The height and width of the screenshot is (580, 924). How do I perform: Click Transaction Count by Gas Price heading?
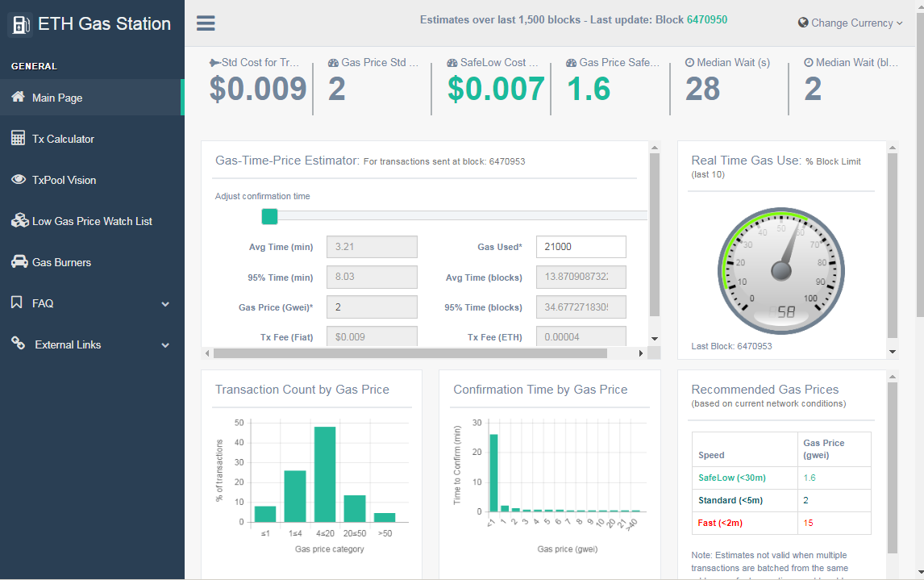tap(302, 390)
